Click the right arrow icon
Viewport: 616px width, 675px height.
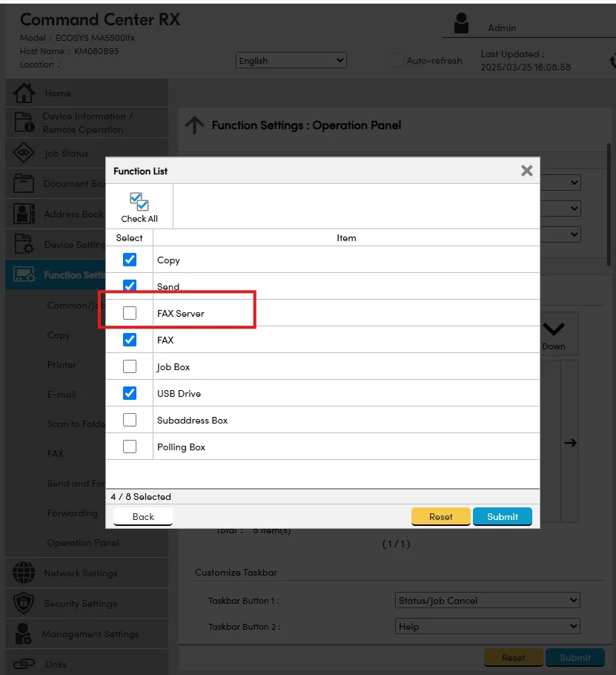pyautogui.click(x=570, y=443)
